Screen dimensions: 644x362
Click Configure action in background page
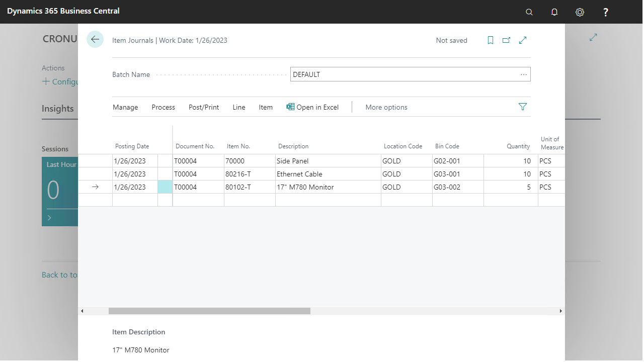pyautogui.click(x=60, y=81)
